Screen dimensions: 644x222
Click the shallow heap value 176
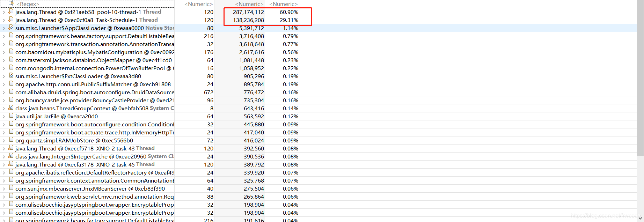tap(208, 52)
